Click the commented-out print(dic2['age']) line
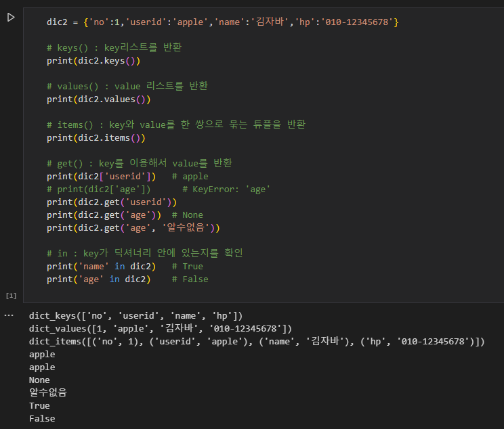 pyautogui.click(x=99, y=189)
